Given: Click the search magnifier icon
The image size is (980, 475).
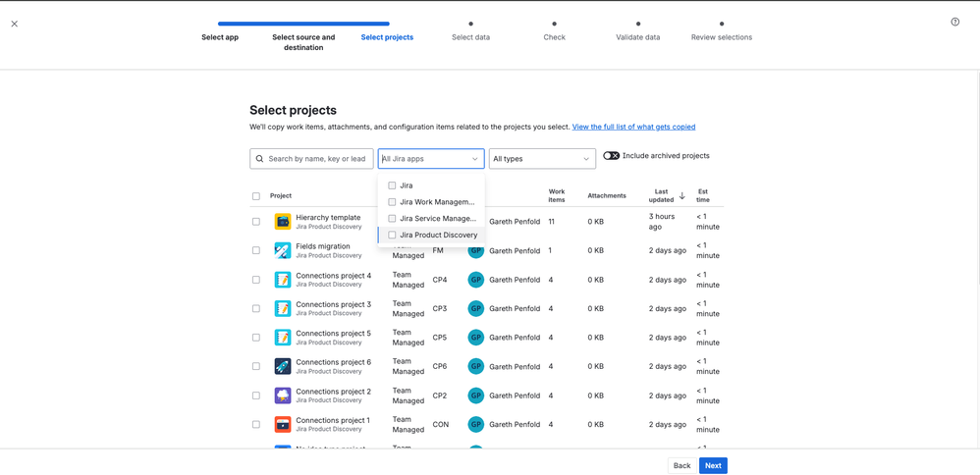Looking at the screenshot, I should point(259,159).
